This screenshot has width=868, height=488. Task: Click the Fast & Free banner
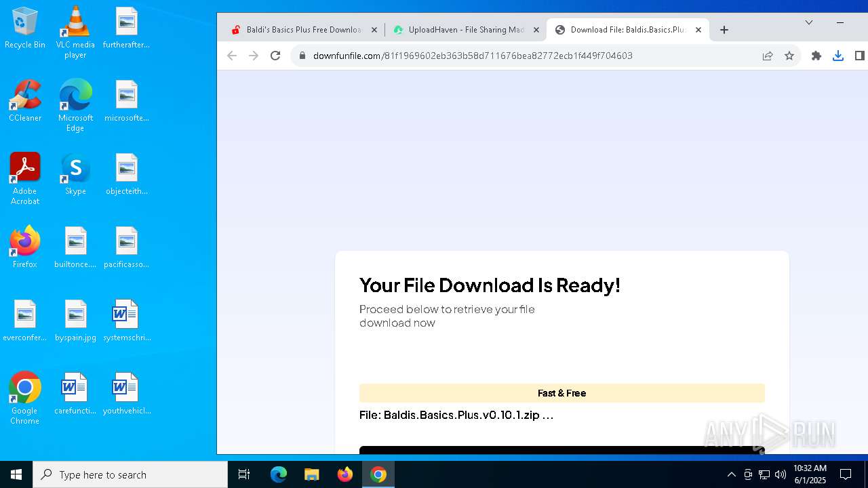coord(561,393)
